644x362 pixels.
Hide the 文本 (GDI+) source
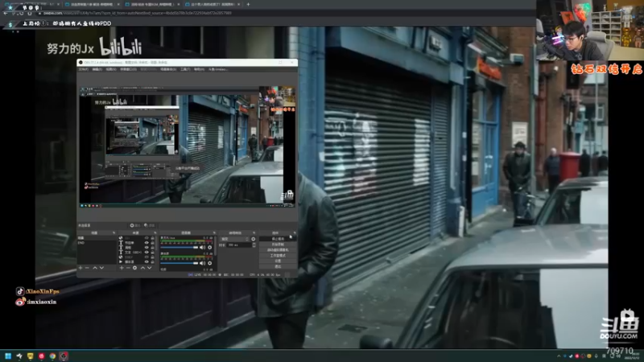pyautogui.click(x=147, y=252)
